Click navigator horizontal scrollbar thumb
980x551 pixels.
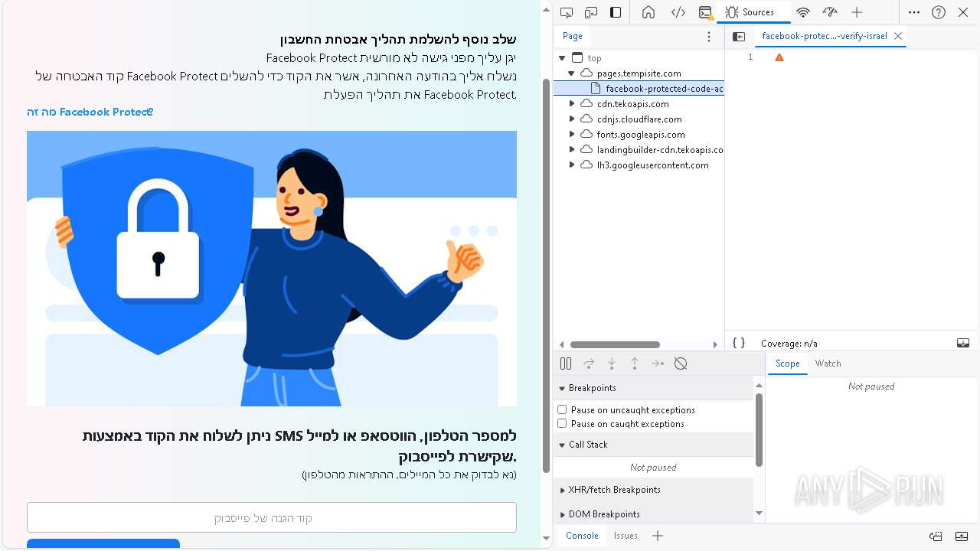(615, 345)
